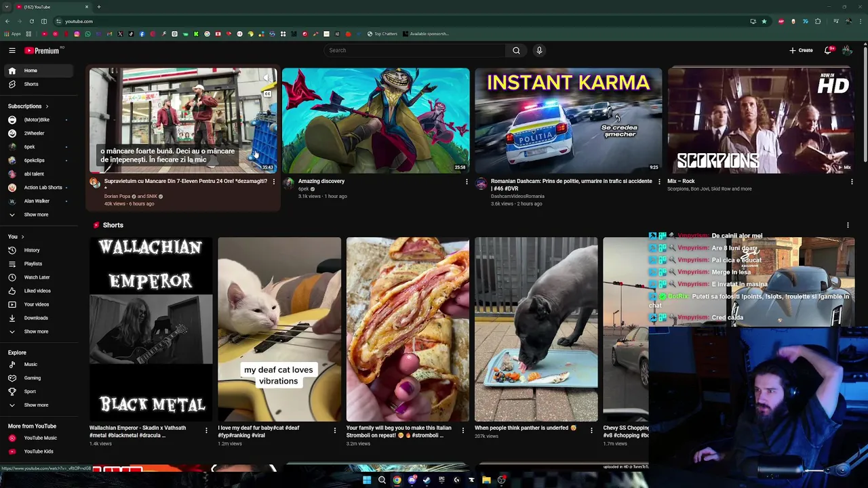Open options for Stromboli short
Viewport: 868px width, 488px height.
pyautogui.click(x=463, y=430)
